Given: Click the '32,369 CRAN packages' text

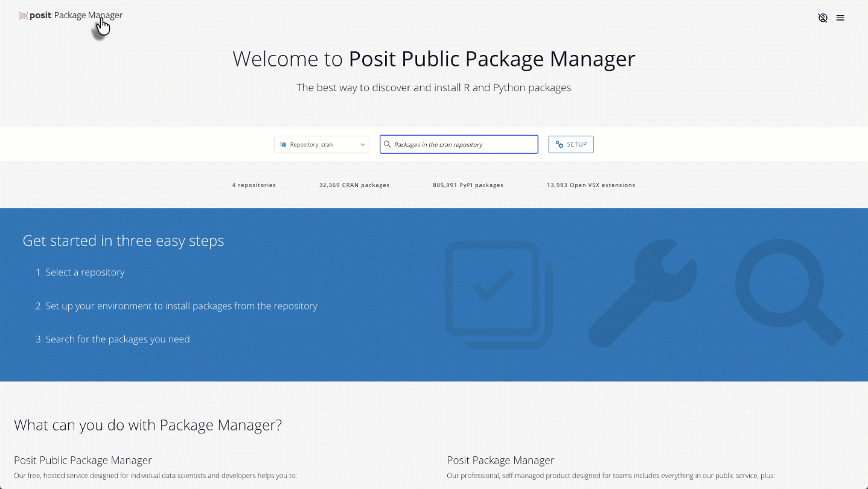Looking at the screenshot, I should [354, 185].
